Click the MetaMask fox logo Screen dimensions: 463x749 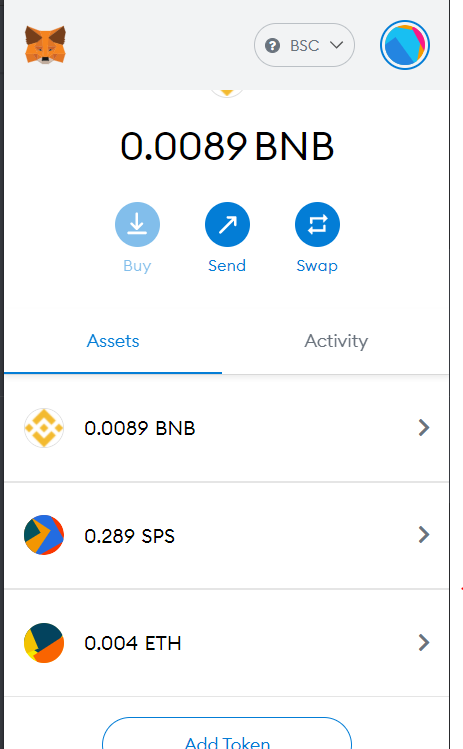(x=45, y=45)
